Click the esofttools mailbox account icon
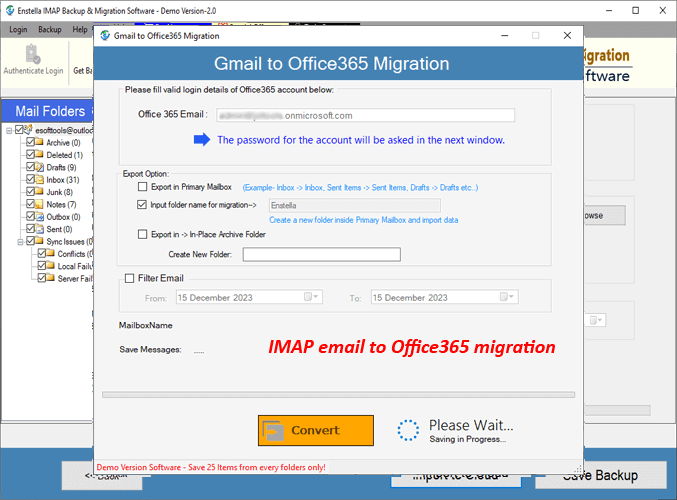Viewport: 677px width, 500px height. [x=28, y=129]
